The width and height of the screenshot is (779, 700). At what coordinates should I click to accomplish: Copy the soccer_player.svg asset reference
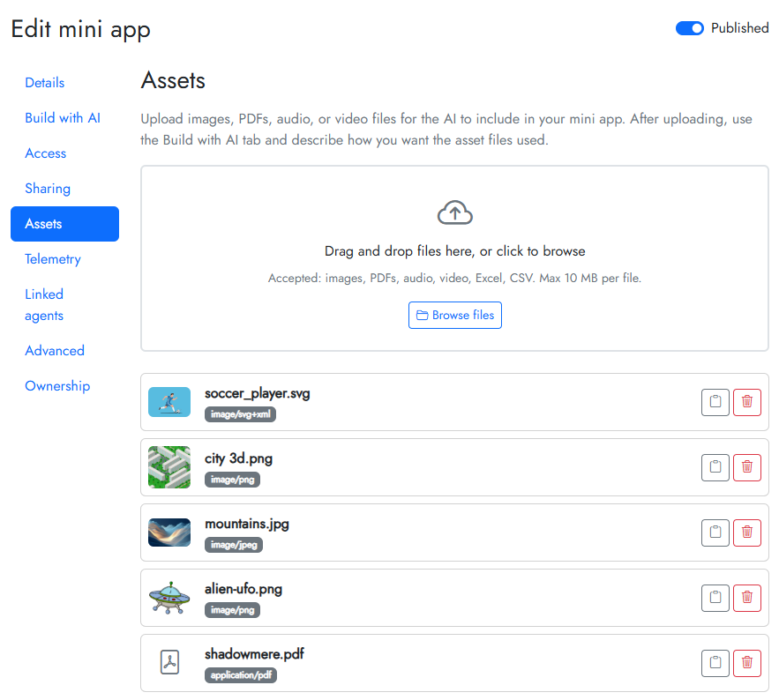point(715,402)
